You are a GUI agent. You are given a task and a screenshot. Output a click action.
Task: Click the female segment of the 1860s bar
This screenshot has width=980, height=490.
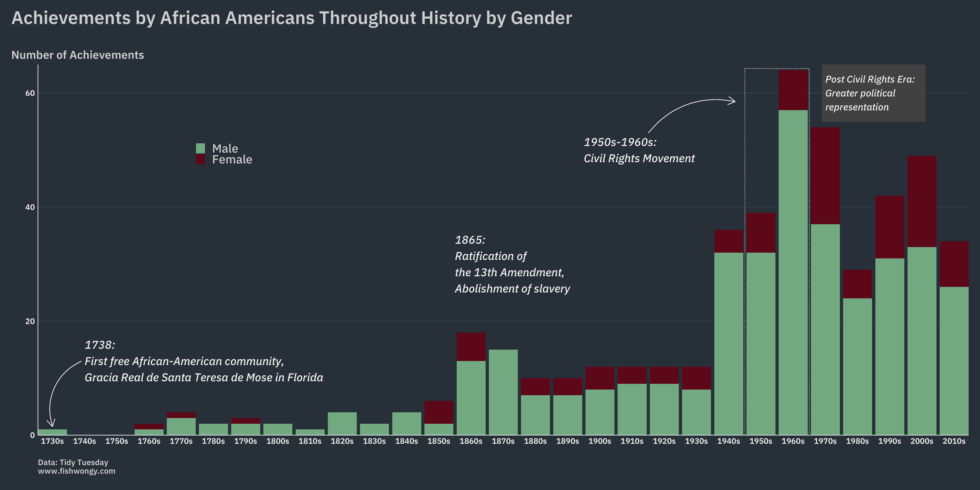coord(471,347)
